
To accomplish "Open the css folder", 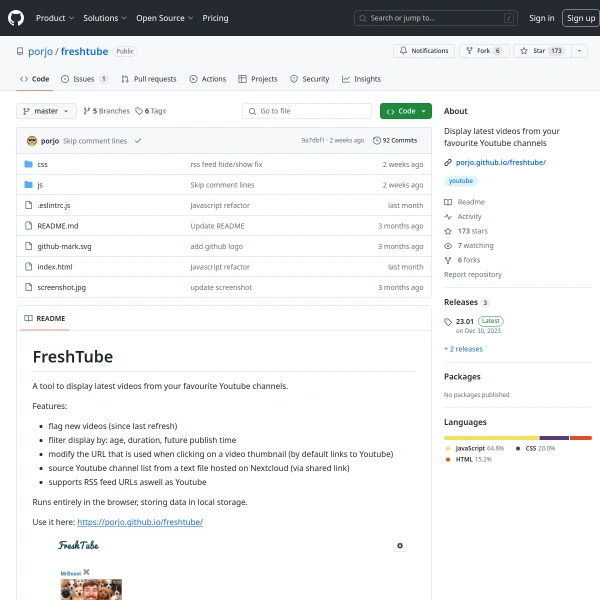I will (42, 165).
